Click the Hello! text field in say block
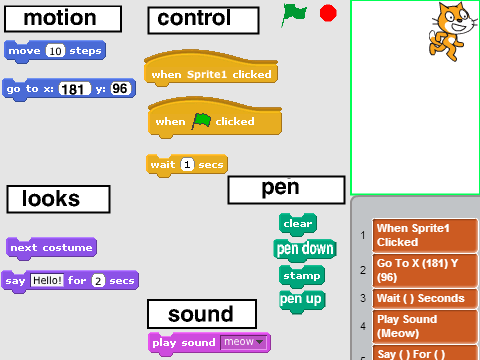Image resolution: width=480 pixels, height=360 pixels. [47, 280]
